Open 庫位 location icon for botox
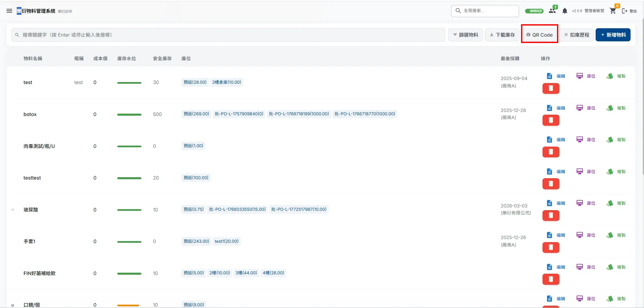 pyautogui.click(x=579, y=108)
